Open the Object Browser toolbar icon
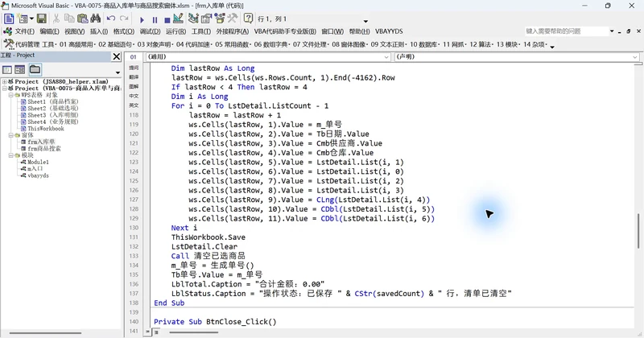 pos(220,19)
